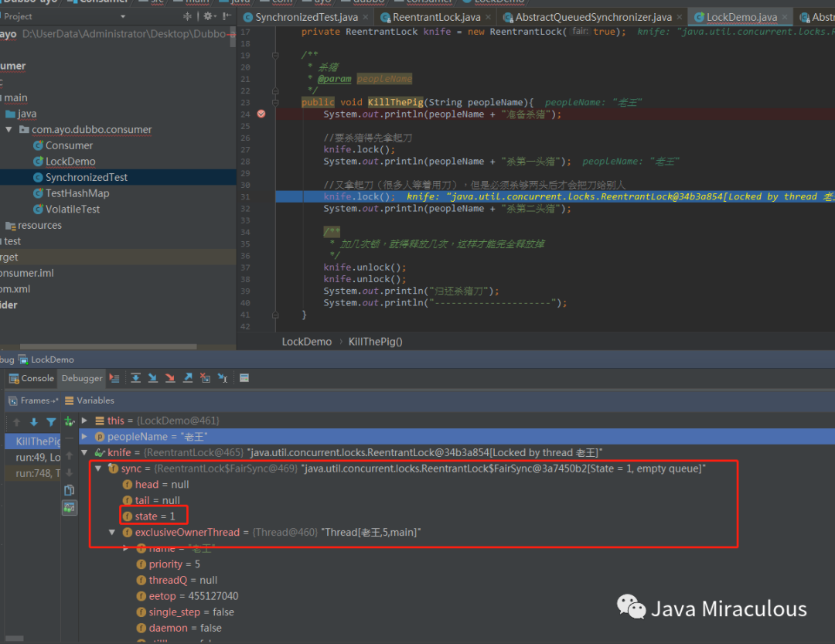
Task: Collapse the sync field node
Action: 98,469
